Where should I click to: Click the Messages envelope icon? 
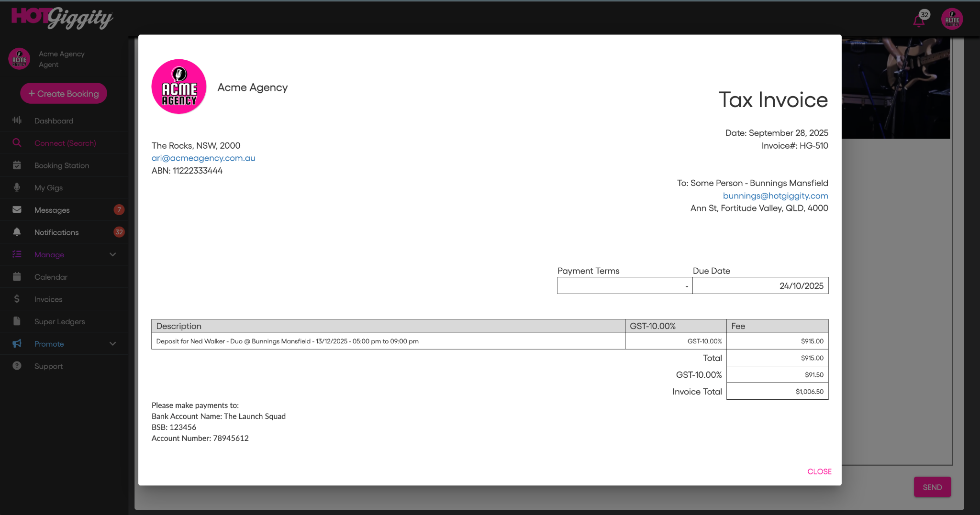17,210
